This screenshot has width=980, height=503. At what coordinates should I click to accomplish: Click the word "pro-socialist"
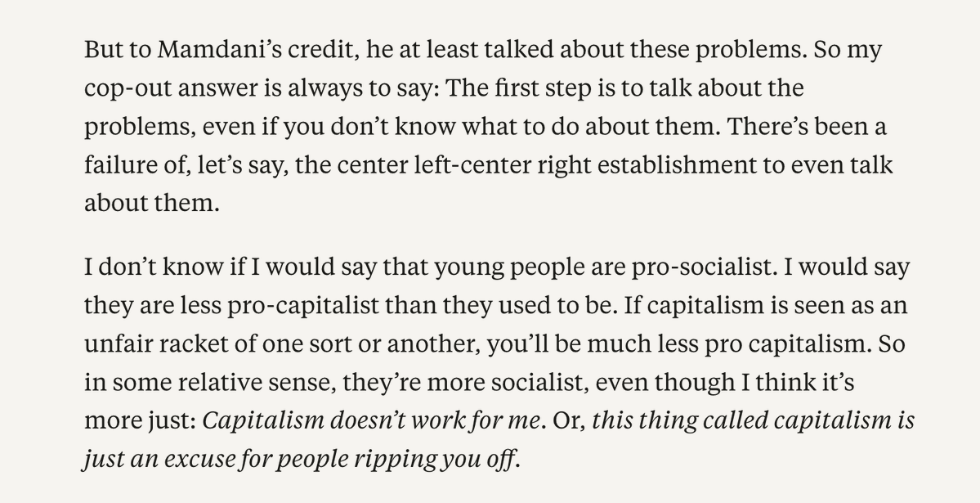[702, 267]
